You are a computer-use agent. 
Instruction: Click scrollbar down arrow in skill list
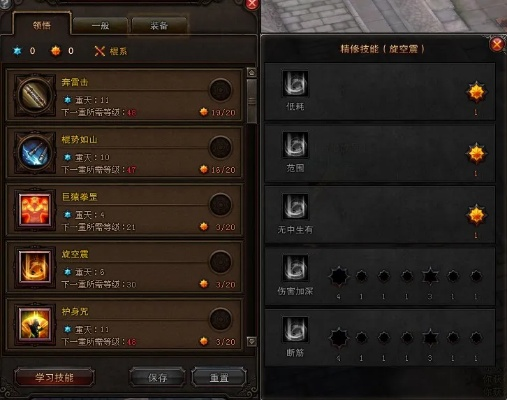point(252,341)
